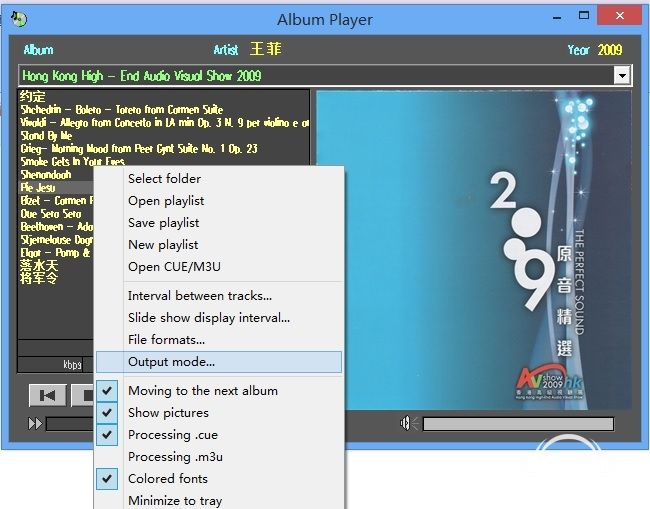Select Pie Jesu track
Image resolution: width=650 pixels, height=509 pixels.
(38, 188)
